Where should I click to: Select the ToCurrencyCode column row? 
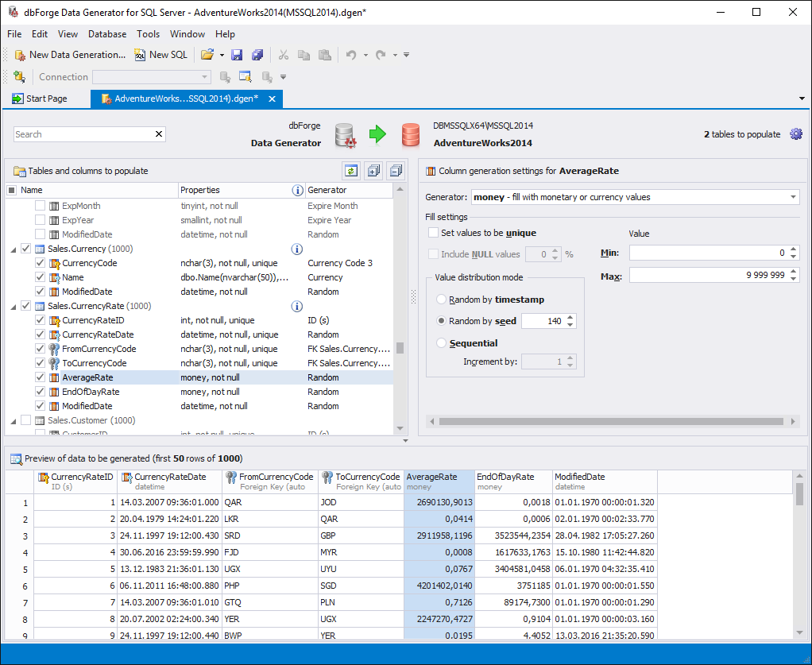(199, 363)
